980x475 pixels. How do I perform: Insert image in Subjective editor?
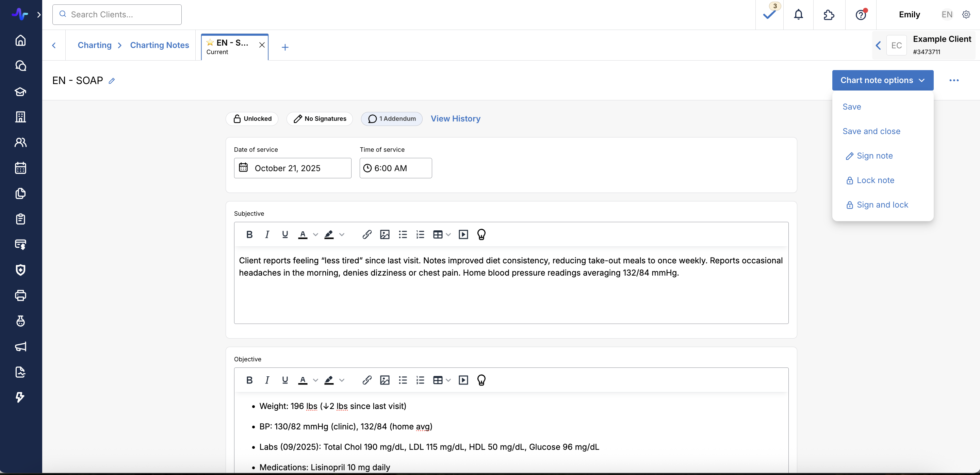click(385, 235)
